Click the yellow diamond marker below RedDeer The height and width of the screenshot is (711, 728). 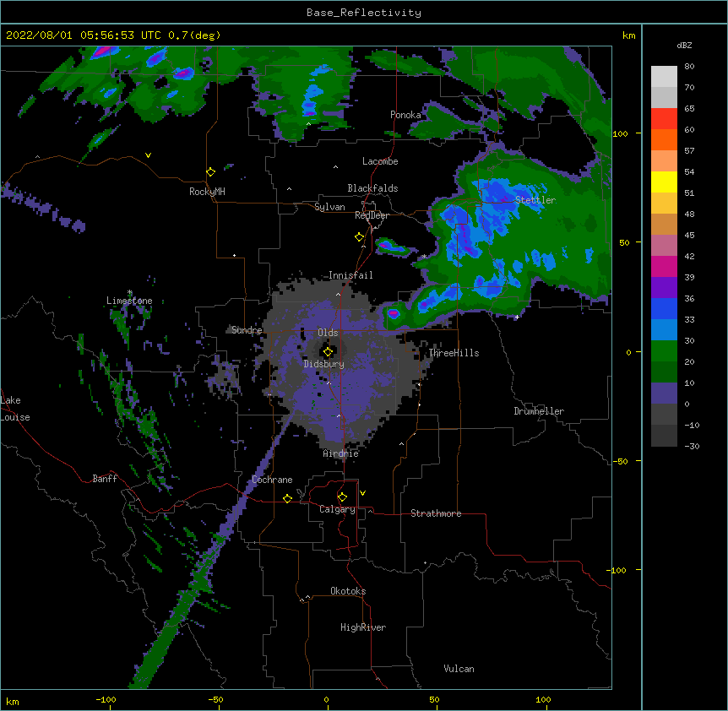[x=360, y=237]
